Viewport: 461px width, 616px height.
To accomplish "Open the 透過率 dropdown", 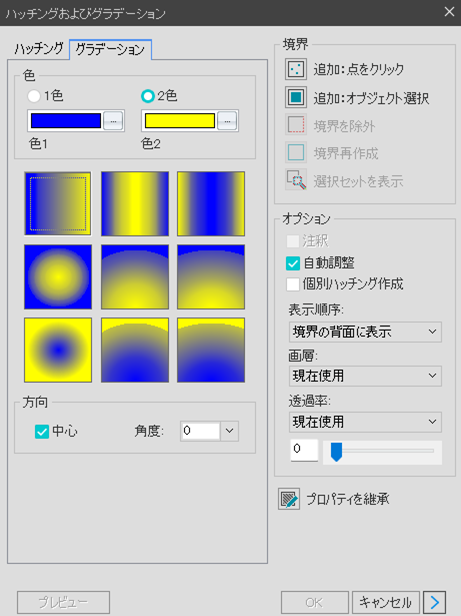I will pos(365,422).
